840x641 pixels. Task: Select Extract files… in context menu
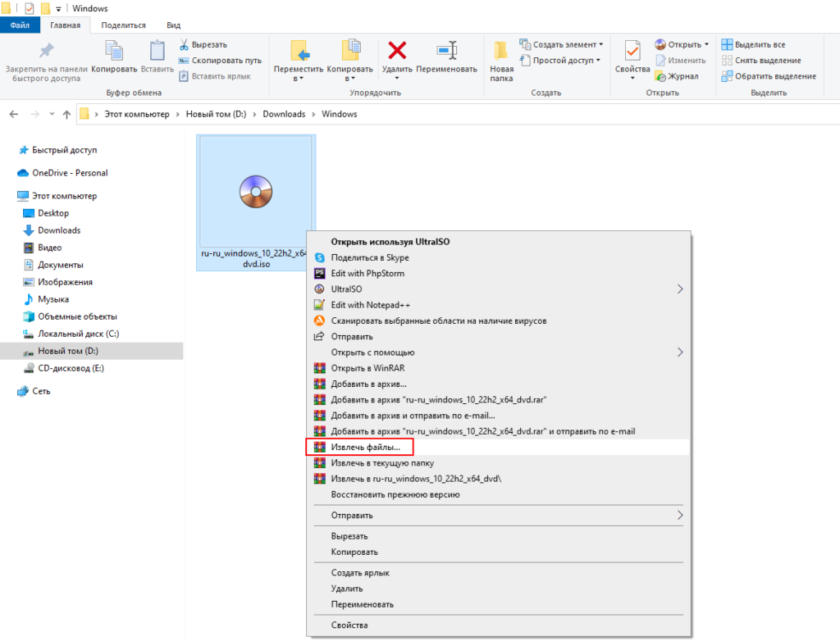(365, 448)
